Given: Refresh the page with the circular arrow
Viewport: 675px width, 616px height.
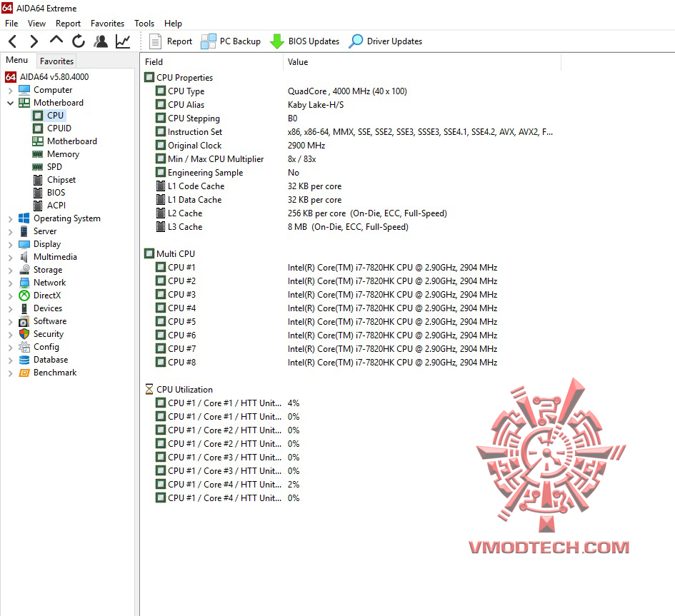Looking at the screenshot, I should [79, 41].
